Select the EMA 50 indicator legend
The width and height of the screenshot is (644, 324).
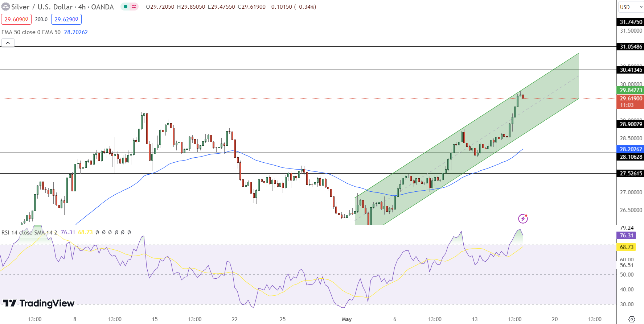pyautogui.click(x=31, y=32)
